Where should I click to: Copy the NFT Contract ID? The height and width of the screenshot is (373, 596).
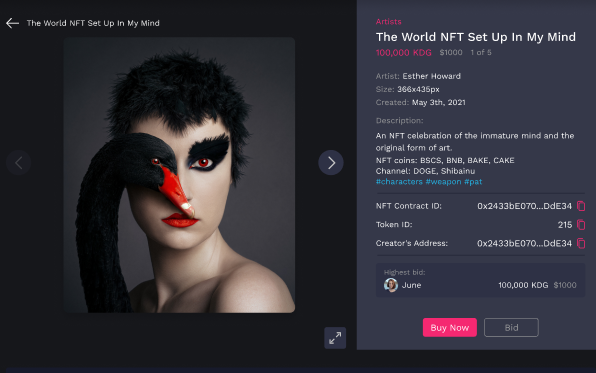point(581,206)
